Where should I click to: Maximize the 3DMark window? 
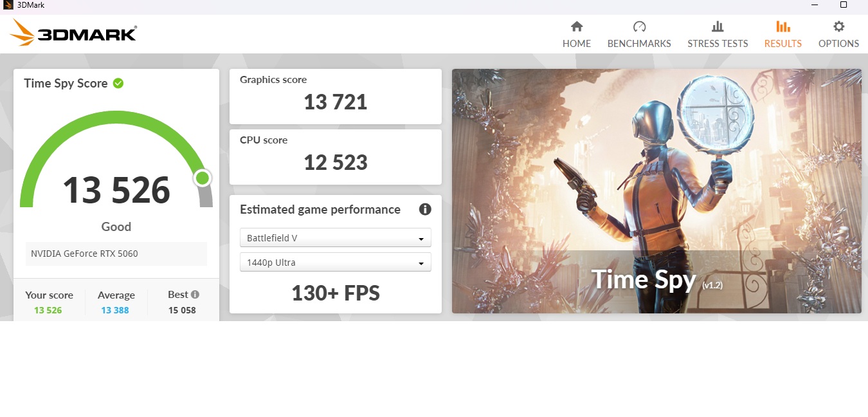click(x=844, y=5)
